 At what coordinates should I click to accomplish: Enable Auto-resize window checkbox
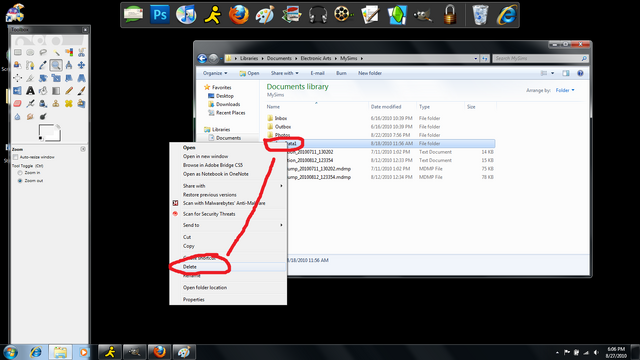[16, 157]
